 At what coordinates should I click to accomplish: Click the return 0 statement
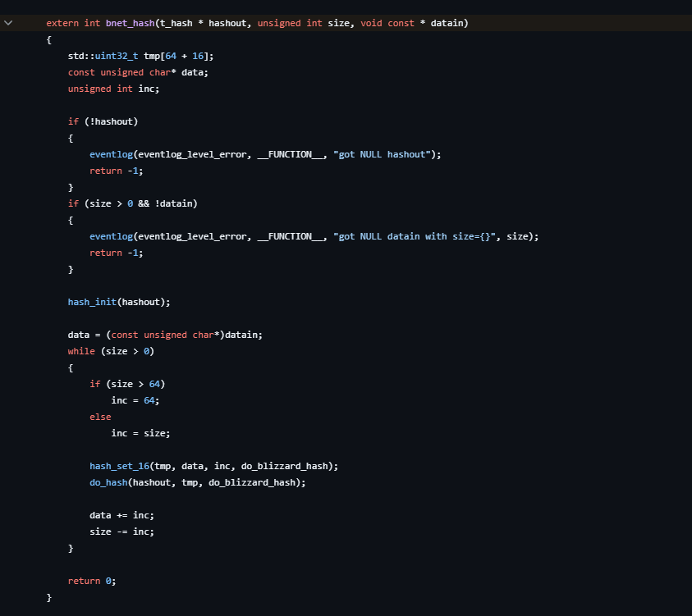click(92, 581)
